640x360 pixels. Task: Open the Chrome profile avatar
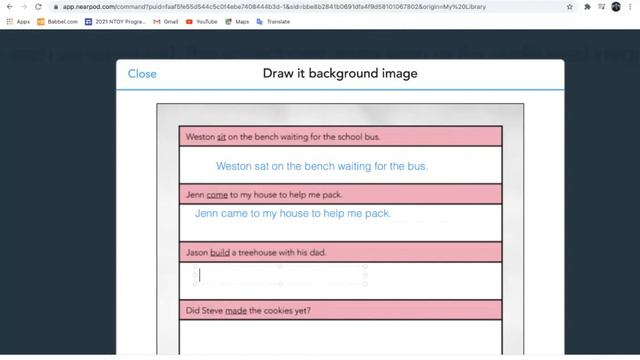[616, 7]
